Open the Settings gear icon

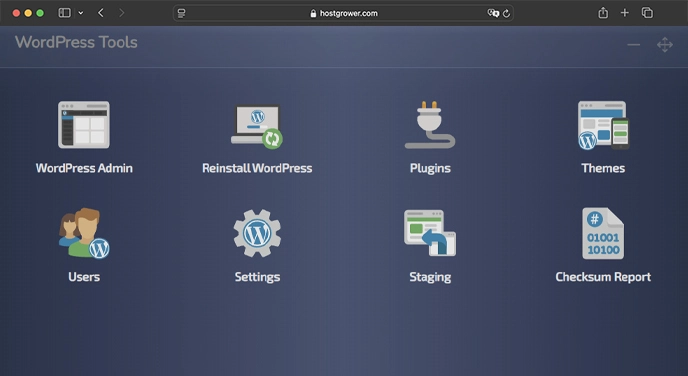pyautogui.click(x=257, y=233)
